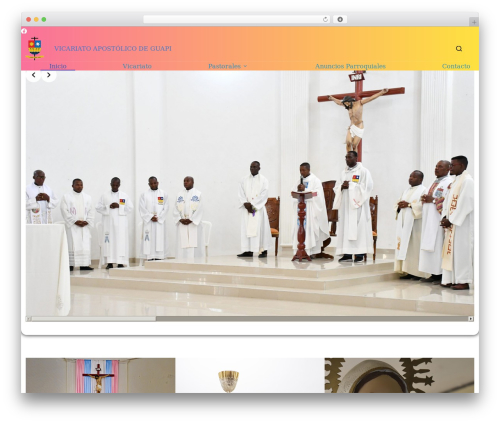Open Anuncios Parroquiales page
This screenshot has width=500, height=423.
350,66
